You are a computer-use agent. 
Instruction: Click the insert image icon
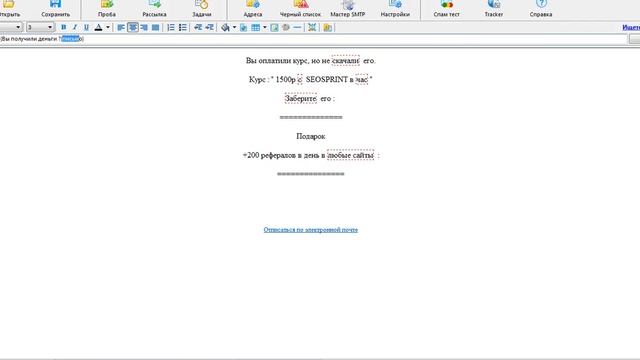(x=274, y=27)
